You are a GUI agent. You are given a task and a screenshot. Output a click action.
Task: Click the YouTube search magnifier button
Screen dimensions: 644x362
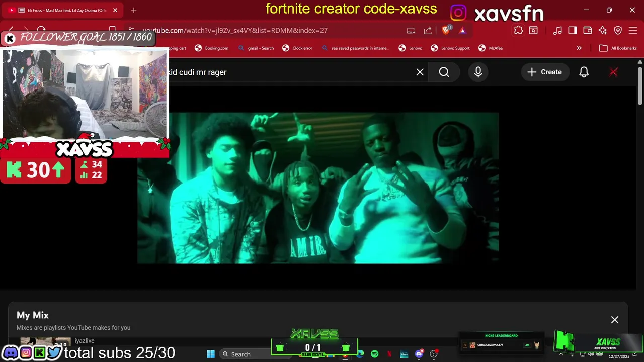pos(444,72)
